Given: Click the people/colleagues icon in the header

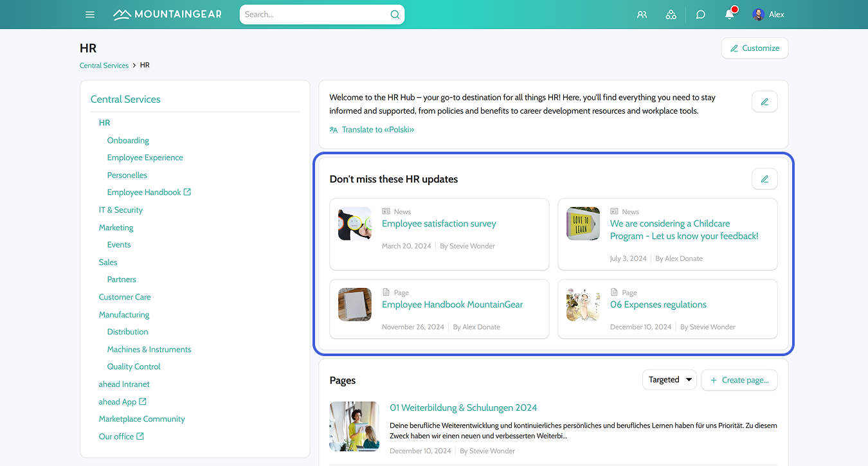Looking at the screenshot, I should (642, 14).
